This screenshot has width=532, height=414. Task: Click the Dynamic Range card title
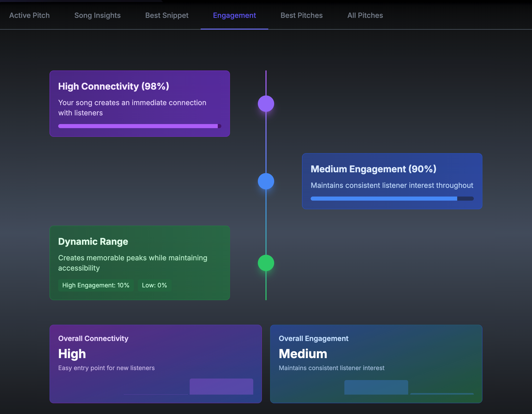tap(93, 241)
